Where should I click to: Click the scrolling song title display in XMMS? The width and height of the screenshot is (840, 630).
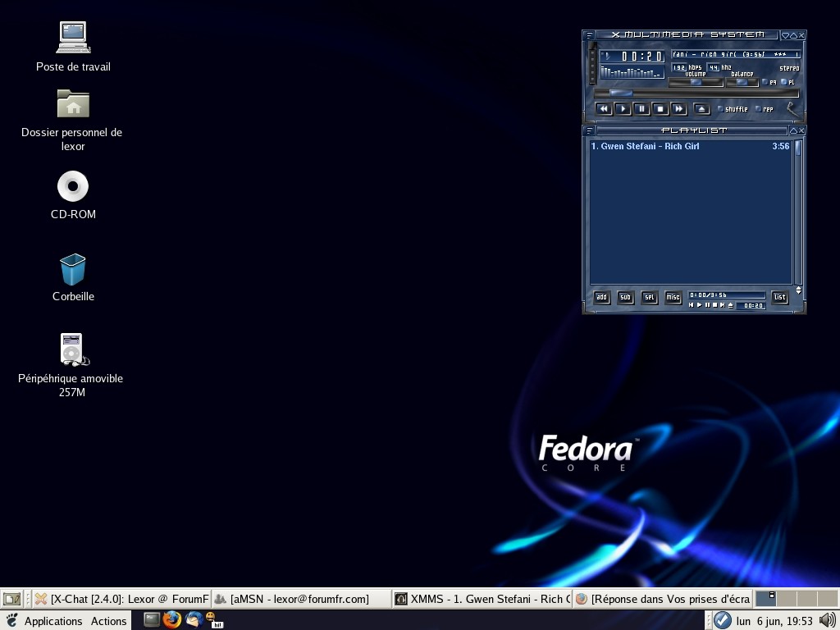736,54
